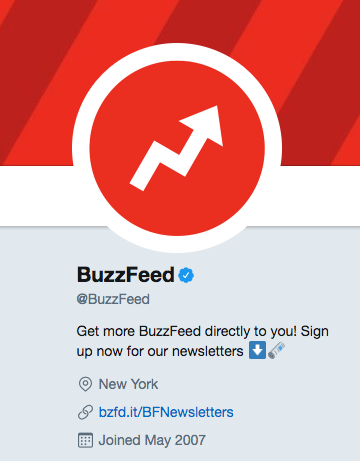Select the @BuzzFeed handle text
The width and height of the screenshot is (360, 461).
point(113,299)
